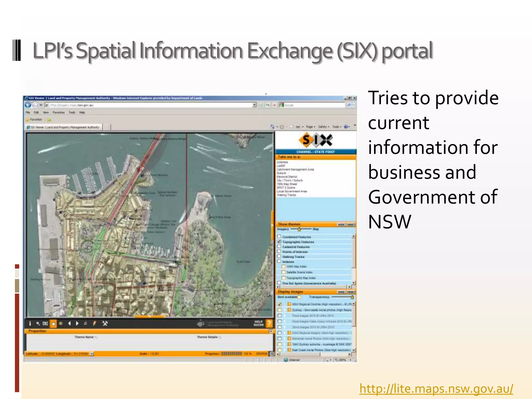532x399 pixels.
Task: Click HIDE button on Show themes panel
Action: click(341, 224)
